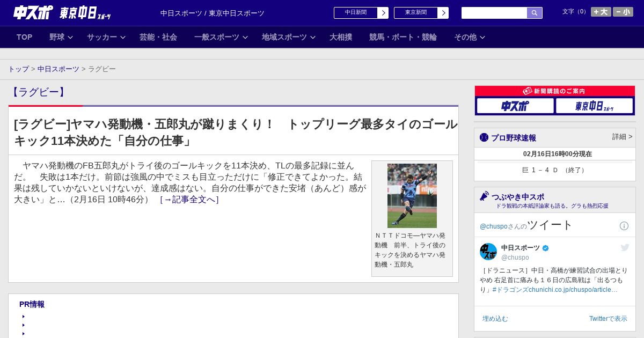This screenshot has height=338, width=644.
Task: Click the Twitter widget info icon
Action: tap(624, 226)
